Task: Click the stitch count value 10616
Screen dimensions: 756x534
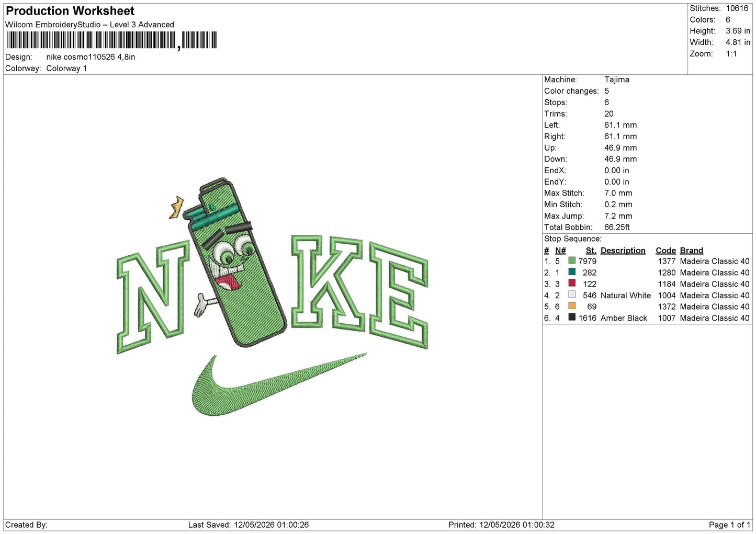Action: click(x=737, y=8)
